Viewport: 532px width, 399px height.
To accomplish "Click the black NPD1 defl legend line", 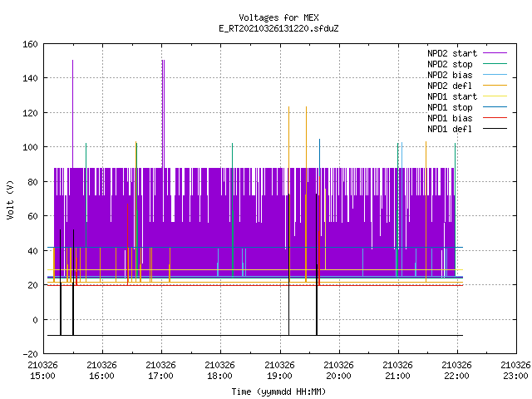I will tap(495, 129).
